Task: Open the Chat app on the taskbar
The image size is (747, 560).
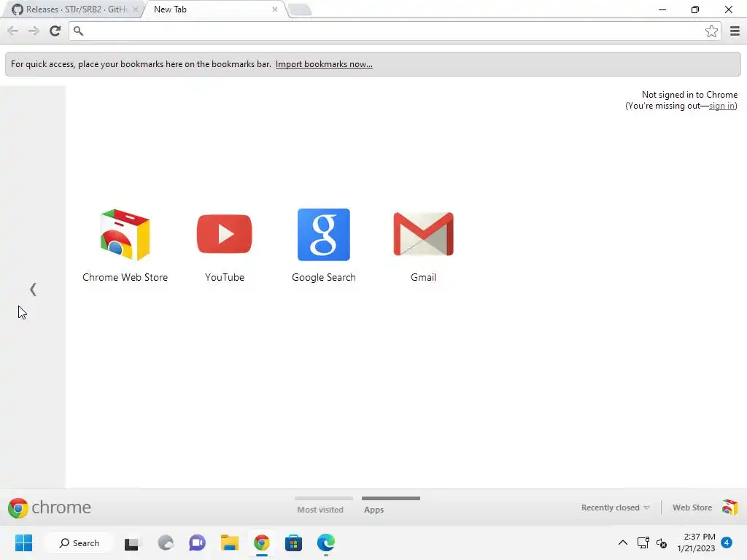Action: pos(197,542)
